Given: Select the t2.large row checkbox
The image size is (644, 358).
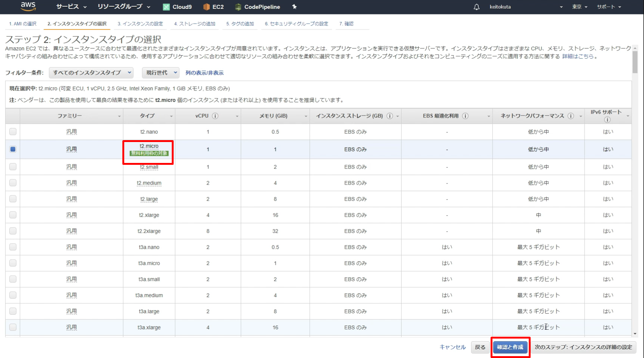Looking at the screenshot, I should [x=13, y=199].
